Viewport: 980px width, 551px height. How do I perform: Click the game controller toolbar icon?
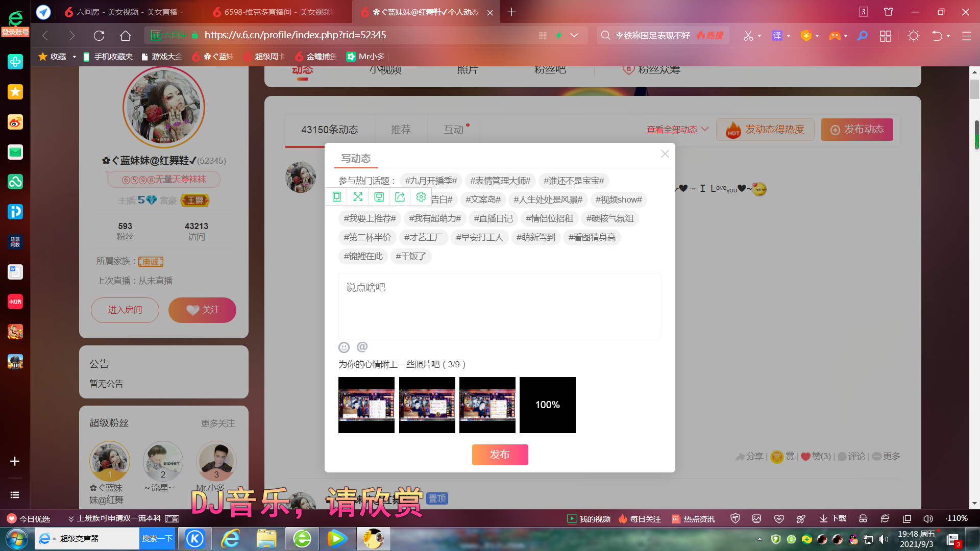[x=835, y=36]
